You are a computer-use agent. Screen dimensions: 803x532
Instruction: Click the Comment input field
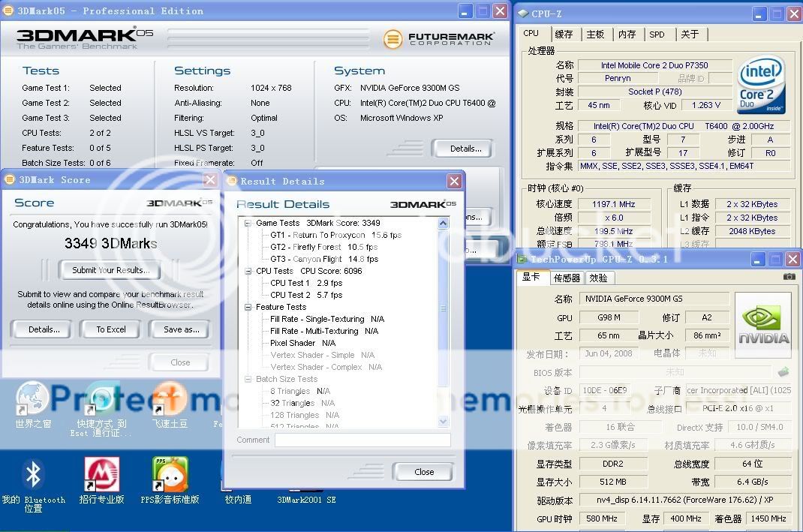coord(362,440)
